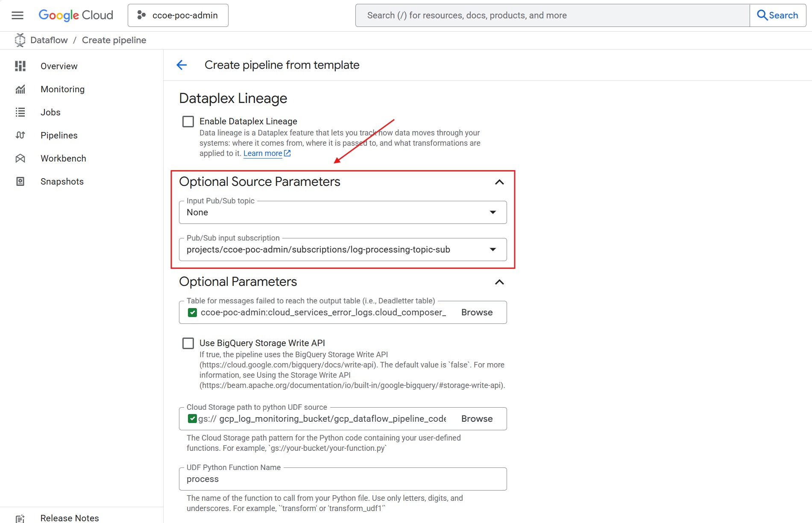This screenshot has width=812, height=523.
Task: Click the Workbench icon in sidebar
Action: [20, 159]
